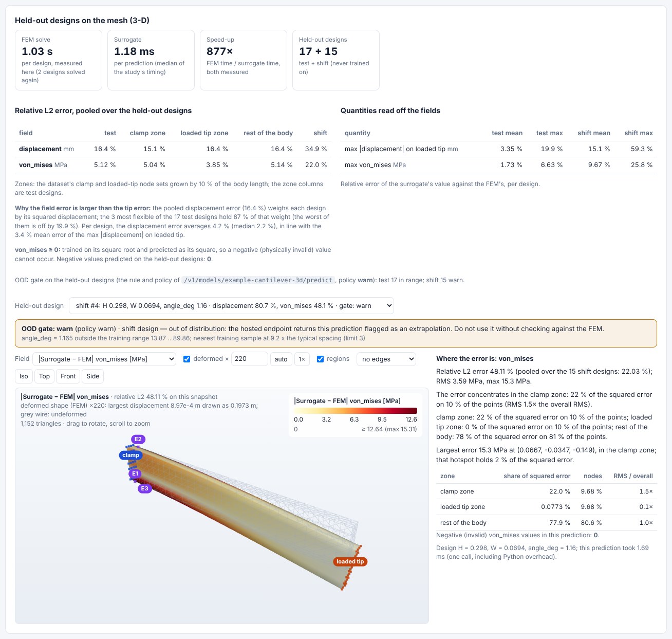Click the von_mises color scale bar

point(356,410)
